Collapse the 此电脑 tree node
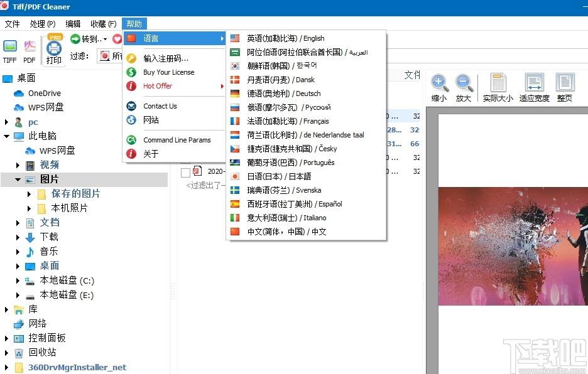This screenshot has height=374, width=588. (x=6, y=136)
